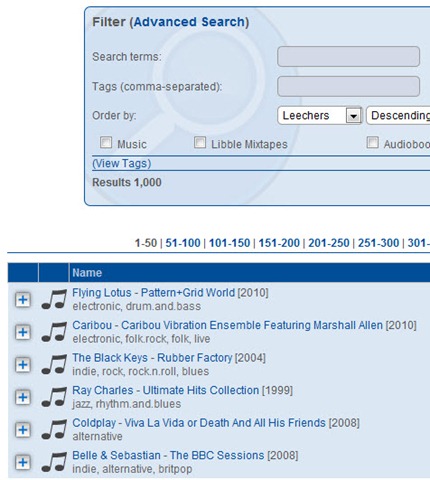Open The Black Keys artist link
The image size is (430, 480).
tap(110, 358)
